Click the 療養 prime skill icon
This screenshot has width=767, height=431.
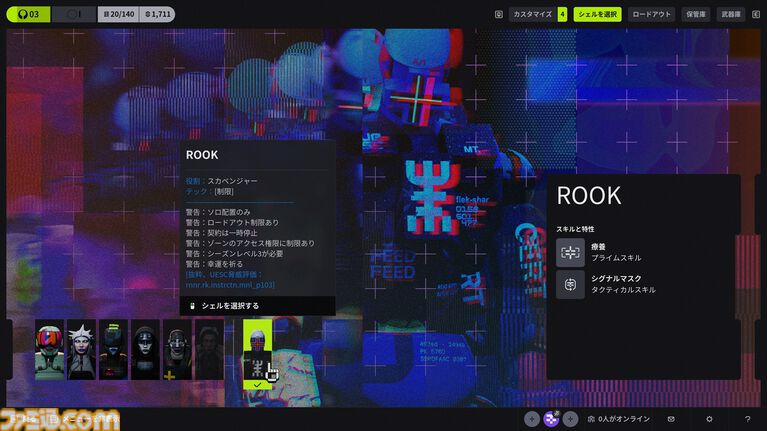point(570,252)
